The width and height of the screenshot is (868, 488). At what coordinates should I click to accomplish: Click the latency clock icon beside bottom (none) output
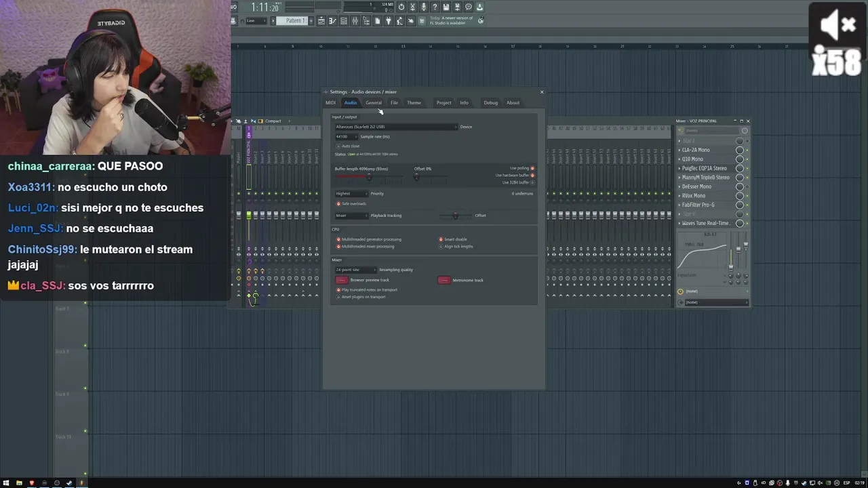[x=680, y=291]
